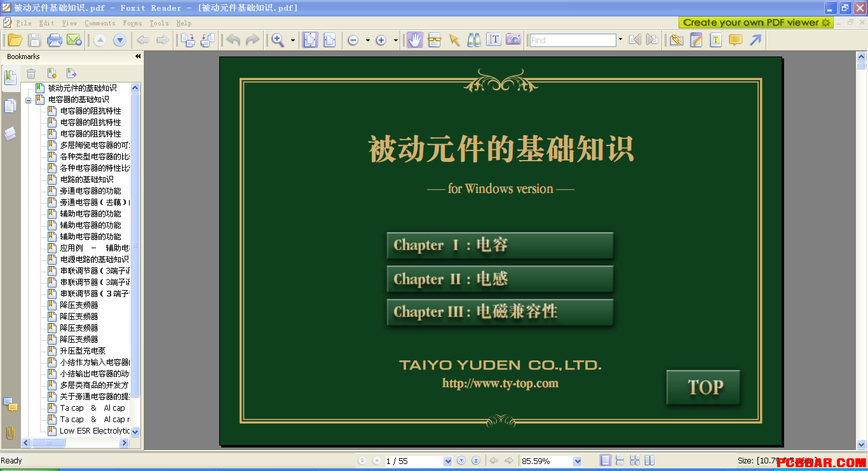Click the Chapter II: 电感 button
Image resolution: width=868 pixels, height=471 pixels.
coord(500,279)
